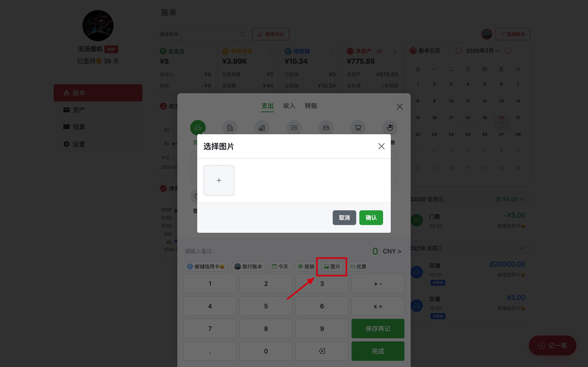Select the shopping cart category icon
This screenshot has width=588, height=367.
pos(358,127)
